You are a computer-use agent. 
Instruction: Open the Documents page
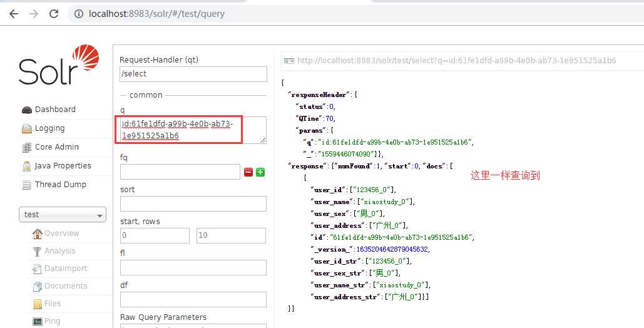(x=66, y=285)
